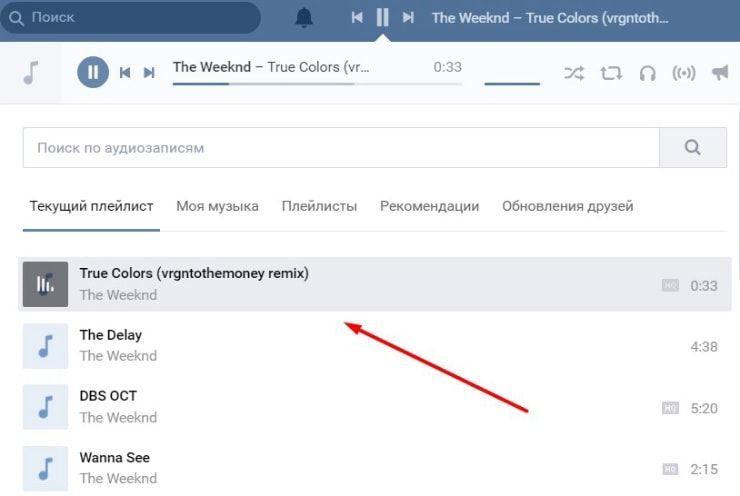Skip to previous track in top bar
This screenshot has width=740, height=496.
click(x=357, y=18)
